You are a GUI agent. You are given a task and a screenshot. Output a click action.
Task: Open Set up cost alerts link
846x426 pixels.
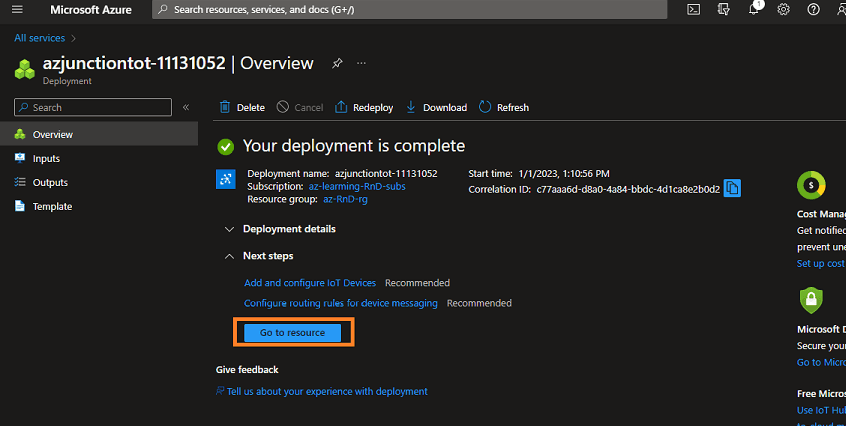click(x=821, y=264)
